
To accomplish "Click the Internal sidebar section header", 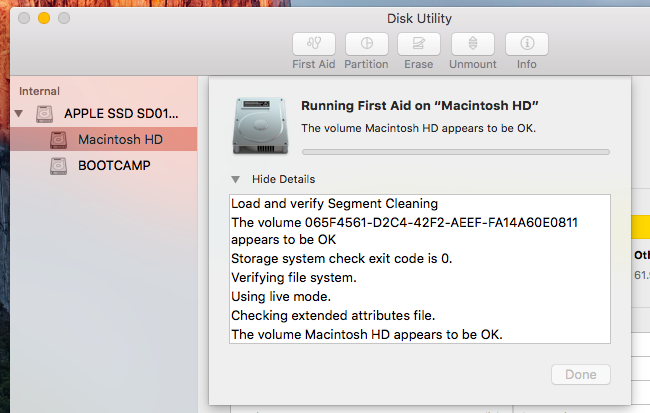I will [39, 91].
